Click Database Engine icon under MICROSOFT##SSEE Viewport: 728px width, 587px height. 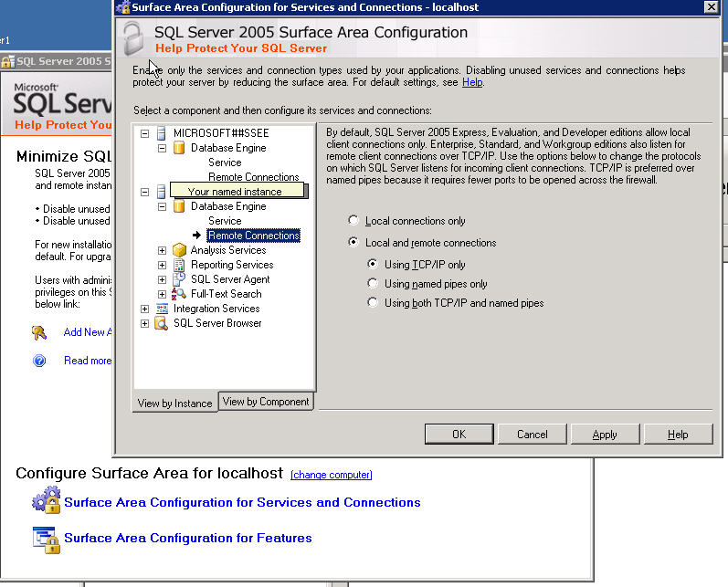[179, 148]
